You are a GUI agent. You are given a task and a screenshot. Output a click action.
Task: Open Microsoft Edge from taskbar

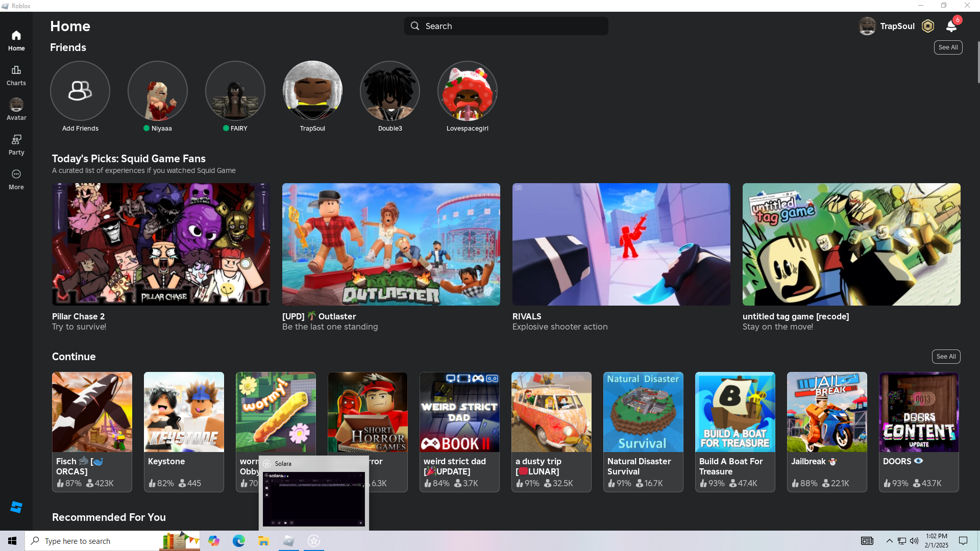pyautogui.click(x=238, y=541)
